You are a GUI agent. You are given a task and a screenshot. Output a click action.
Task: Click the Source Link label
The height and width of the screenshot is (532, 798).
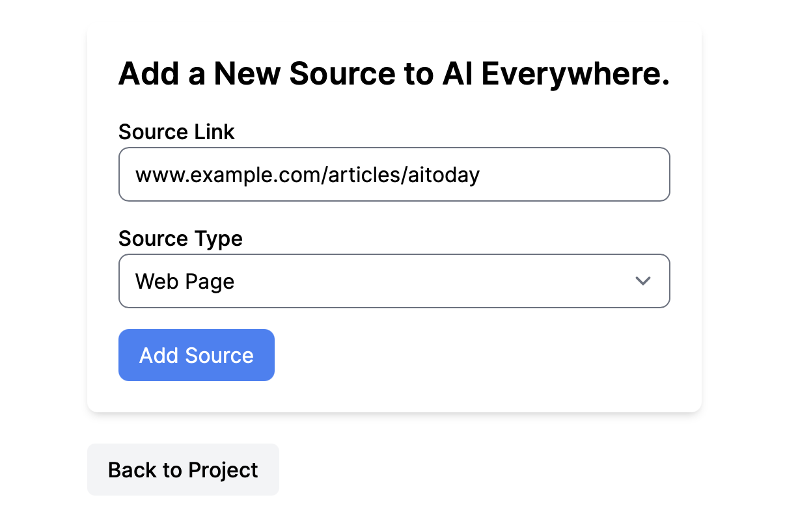point(176,132)
